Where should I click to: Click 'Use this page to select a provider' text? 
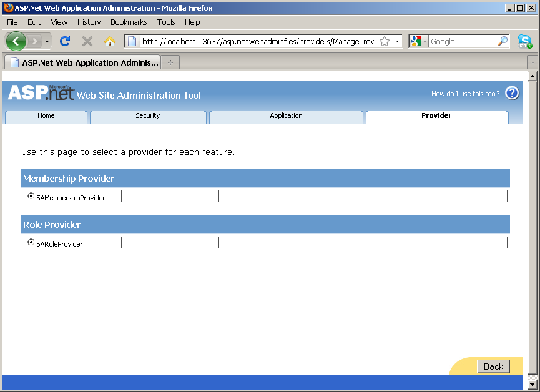click(x=128, y=152)
